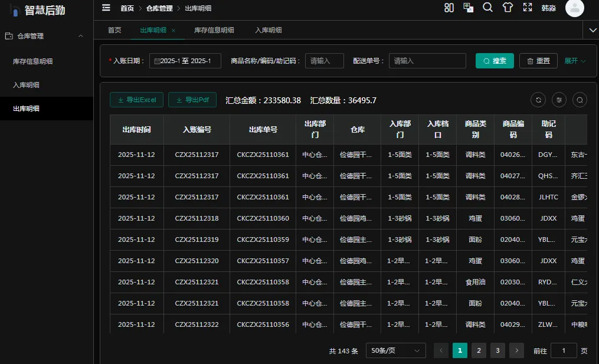This screenshot has width=599, height=364.
Task: Toggle fullscreen mode icon
Action: click(x=528, y=8)
